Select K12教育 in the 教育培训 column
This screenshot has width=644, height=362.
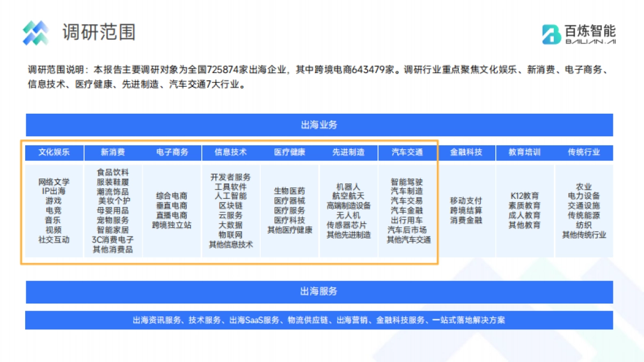[x=524, y=196]
